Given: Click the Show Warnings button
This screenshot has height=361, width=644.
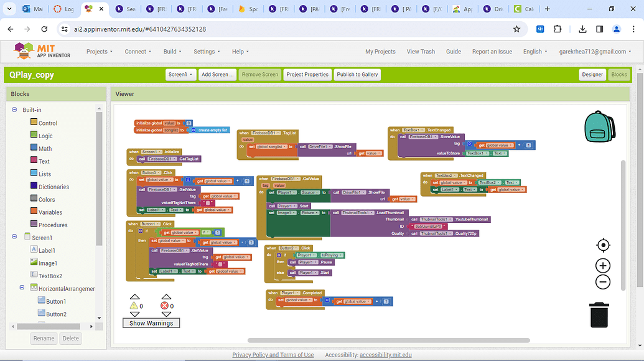Looking at the screenshot, I should point(151,323).
